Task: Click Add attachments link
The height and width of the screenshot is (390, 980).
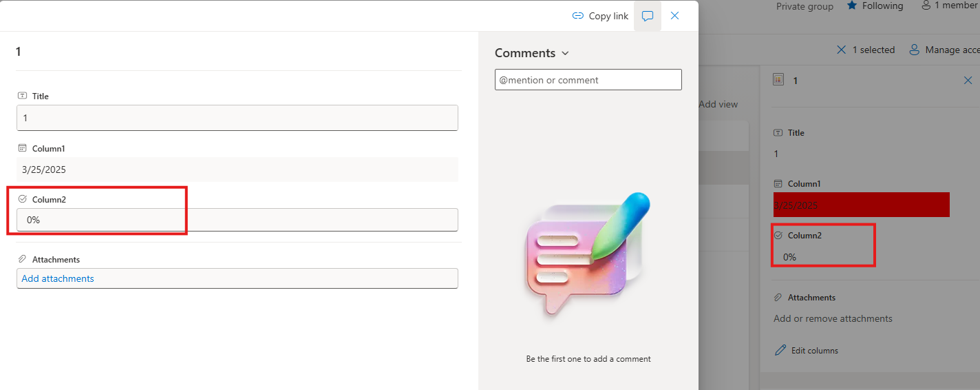Action: tap(58, 278)
